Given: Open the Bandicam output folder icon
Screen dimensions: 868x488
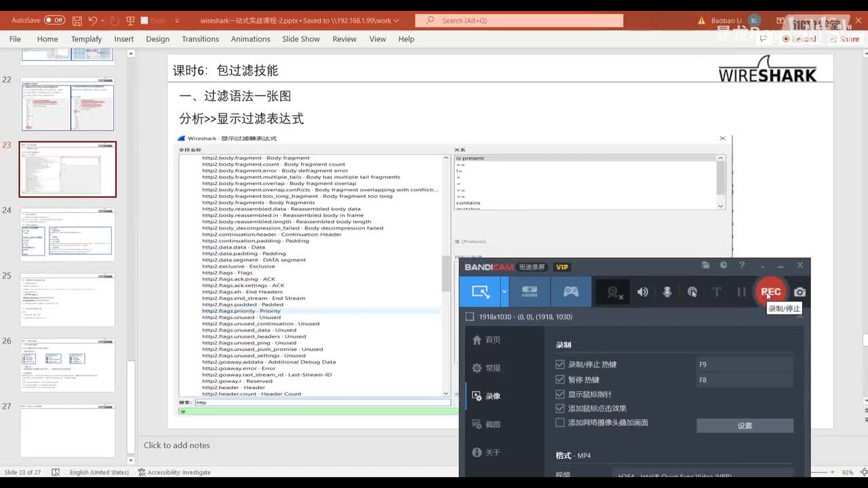Looking at the screenshot, I should click(705, 265).
